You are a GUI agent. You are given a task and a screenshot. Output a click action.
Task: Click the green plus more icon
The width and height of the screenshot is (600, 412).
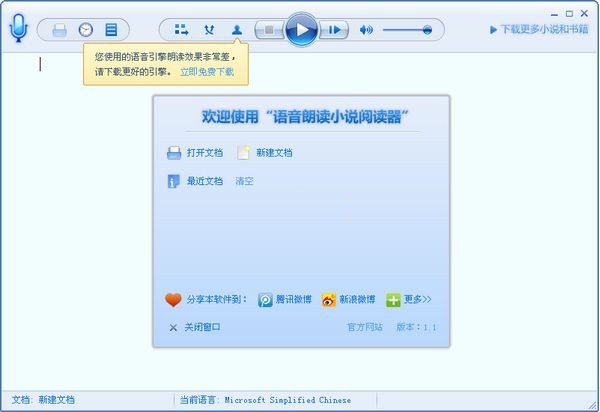pos(393,300)
